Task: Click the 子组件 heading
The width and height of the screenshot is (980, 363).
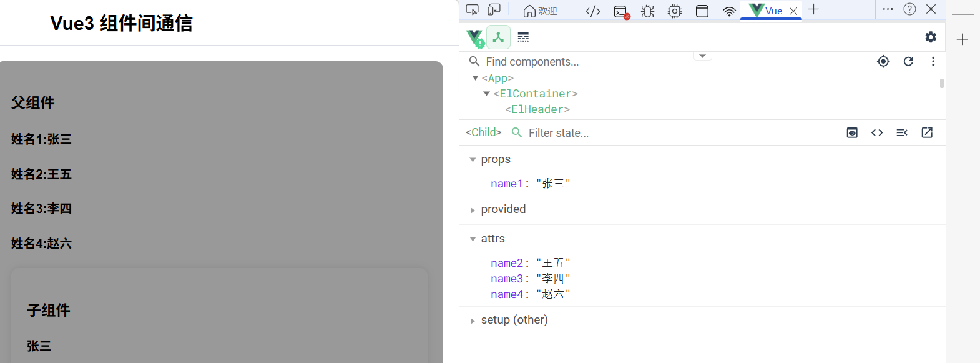Action: (x=49, y=310)
